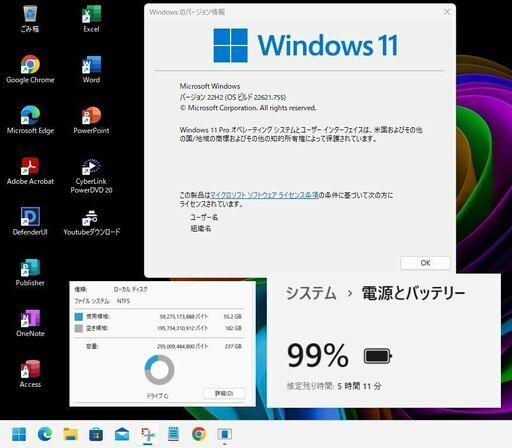512x448 pixels.
Task: Open the Start menu on the taskbar
Action: [x=19, y=434]
